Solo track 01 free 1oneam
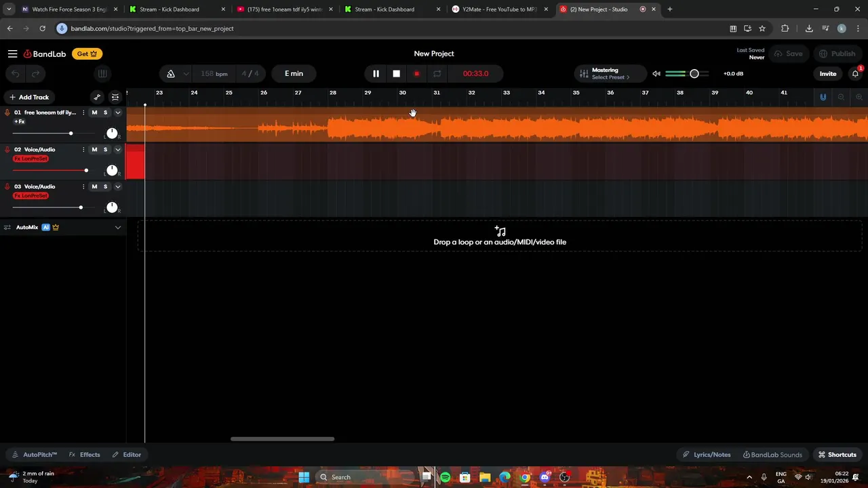 [105, 113]
